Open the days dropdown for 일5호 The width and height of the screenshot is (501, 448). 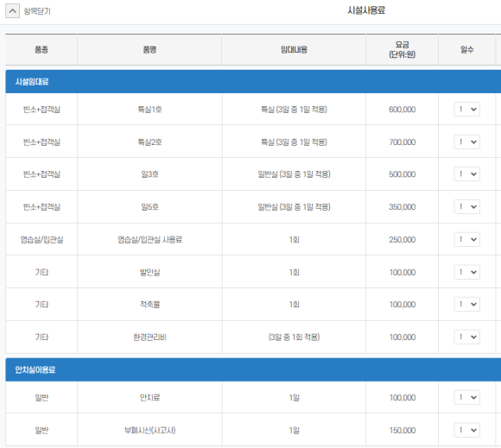point(466,206)
